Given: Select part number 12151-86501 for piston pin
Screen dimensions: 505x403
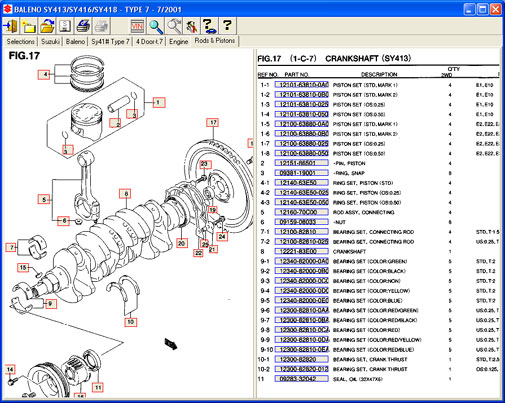Looking at the screenshot, I should [302, 163].
